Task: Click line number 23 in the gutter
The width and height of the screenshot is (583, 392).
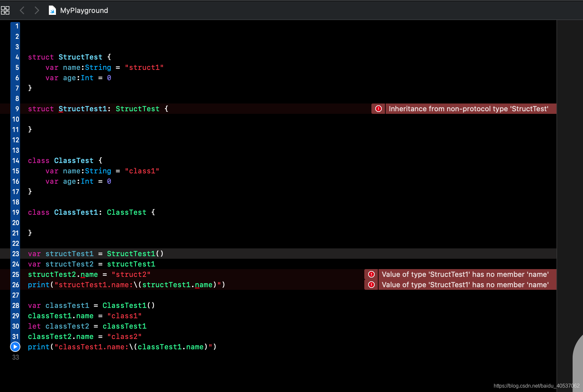Action: click(x=16, y=254)
